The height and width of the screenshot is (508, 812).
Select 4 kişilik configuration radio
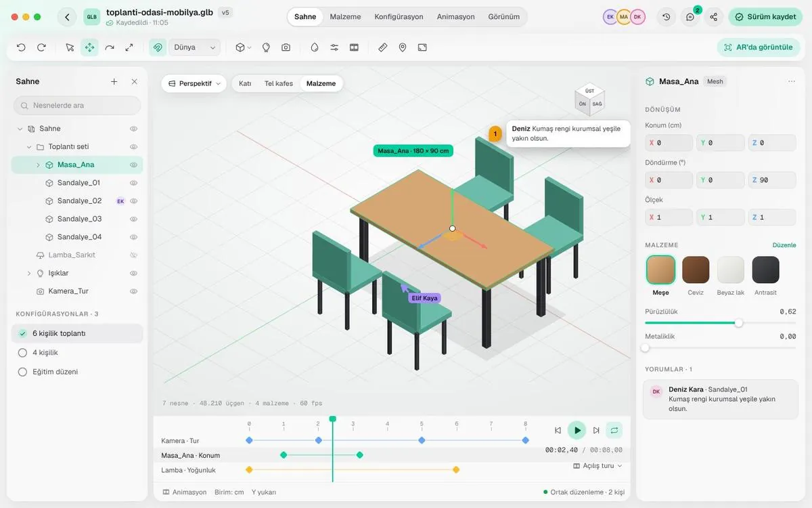pyautogui.click(x=22, y=353)
